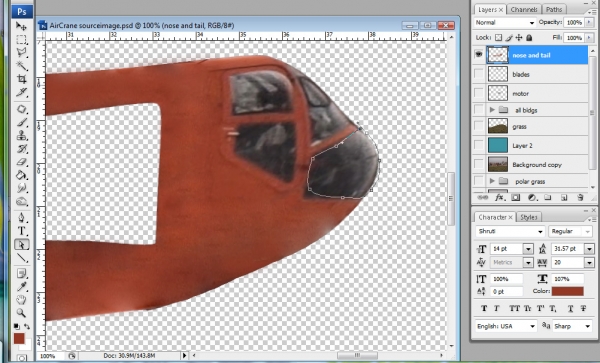Screen dimensions: 600x363
Task: Select the Brush tool
Action: 21,122
